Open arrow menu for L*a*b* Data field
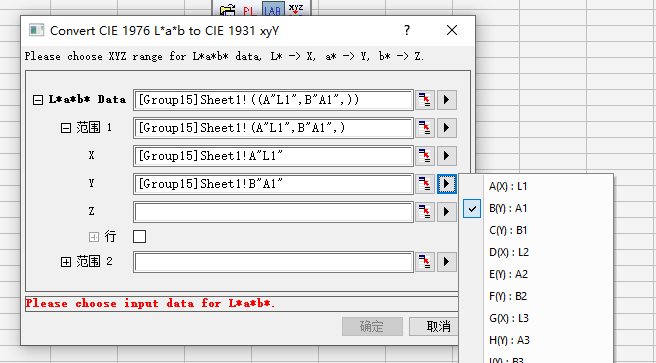Viewport: 656px width, 363px height. tap(447, 100)
